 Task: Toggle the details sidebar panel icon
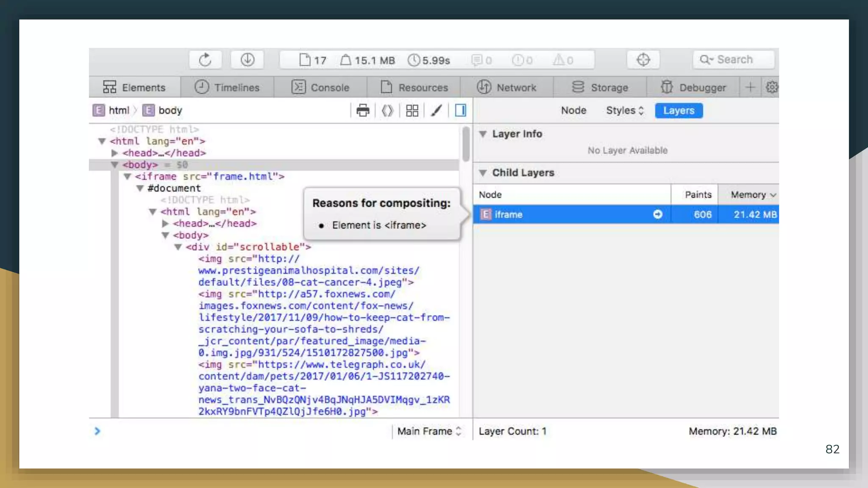[x=461, y=111]
